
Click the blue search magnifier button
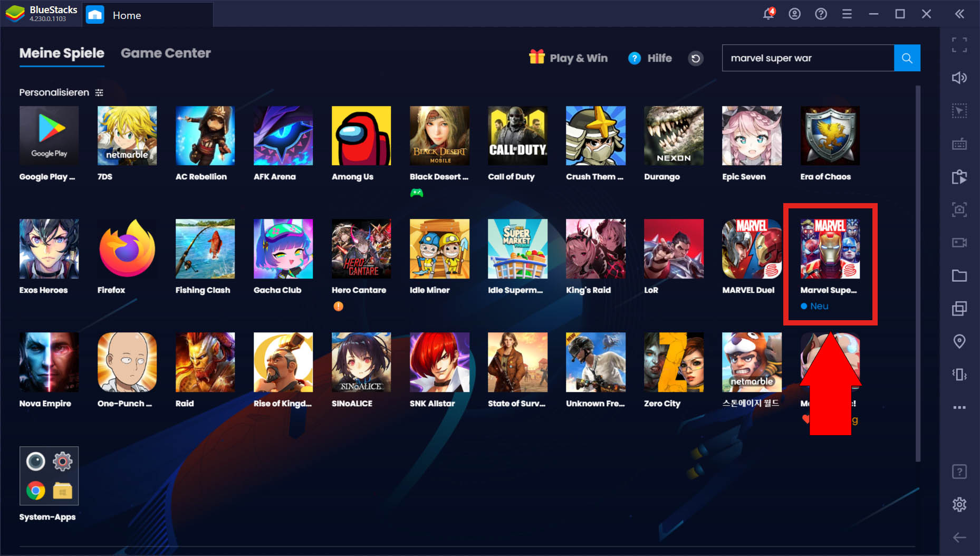tap(907, 58)
